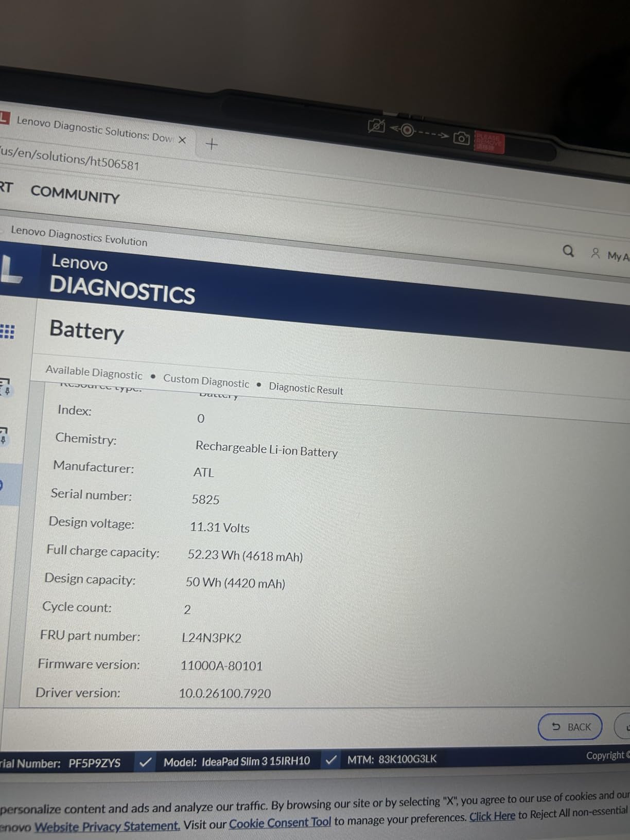Screen dimensions: 630x840
Task: Click the BACK button
Action: click(x=570, y=727)
